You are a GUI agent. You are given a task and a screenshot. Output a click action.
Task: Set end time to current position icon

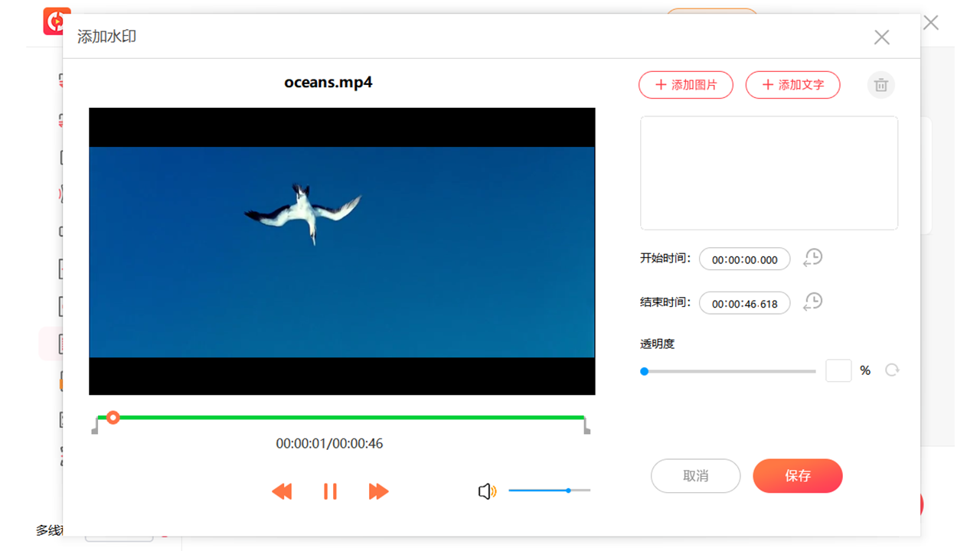tap(812, 302)
